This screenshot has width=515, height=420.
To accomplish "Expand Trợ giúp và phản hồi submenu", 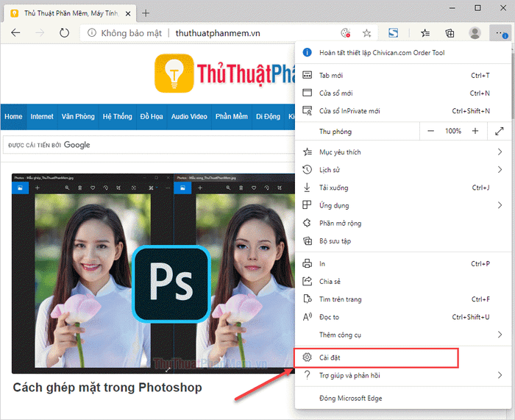I will pyautogui.click(x=403, y=375).
